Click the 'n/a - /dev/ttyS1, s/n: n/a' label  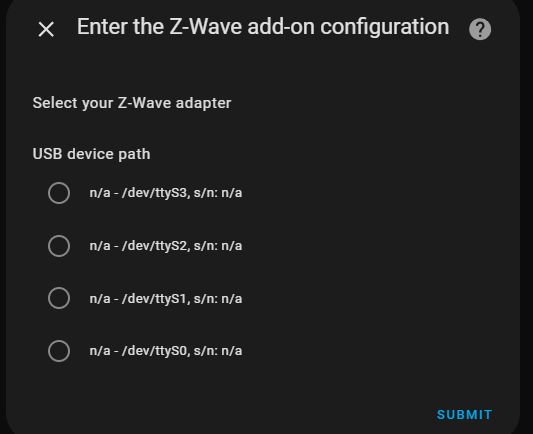(166, 299)
